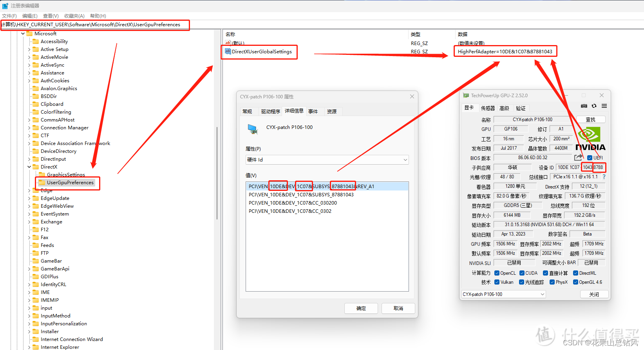Switch to the 事件 tab

click(x=313, y=111)
